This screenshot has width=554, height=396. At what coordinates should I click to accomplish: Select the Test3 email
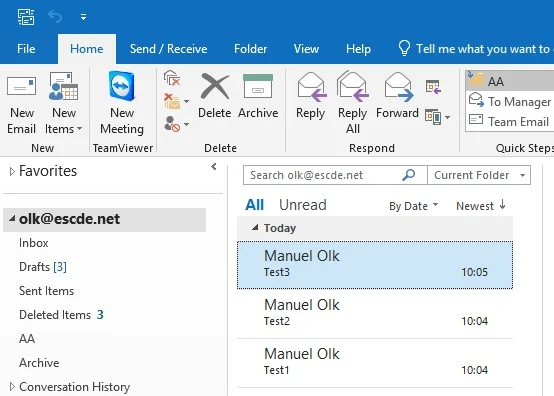click(375, 265)
